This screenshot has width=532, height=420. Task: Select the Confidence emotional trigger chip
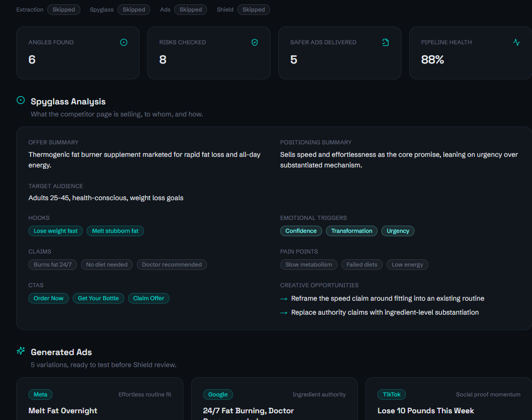point(301,231)
